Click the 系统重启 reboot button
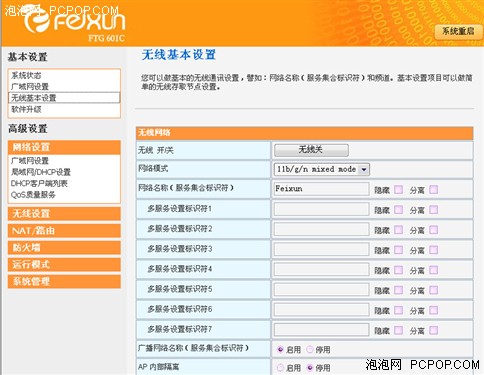Image resolution: width=484 pixels, height=375 pixels. (458, 32)
